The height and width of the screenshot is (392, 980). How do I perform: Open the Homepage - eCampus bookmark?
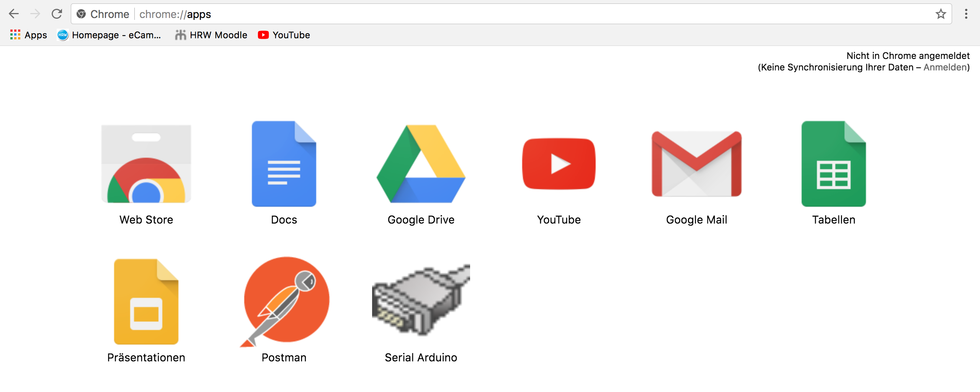(x=109, y=35)
